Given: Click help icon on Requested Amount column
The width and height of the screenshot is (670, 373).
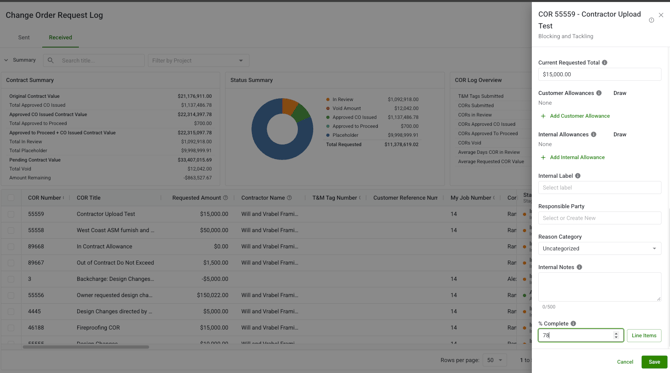Looking at the screenshot, I should [x=226, y=197].
